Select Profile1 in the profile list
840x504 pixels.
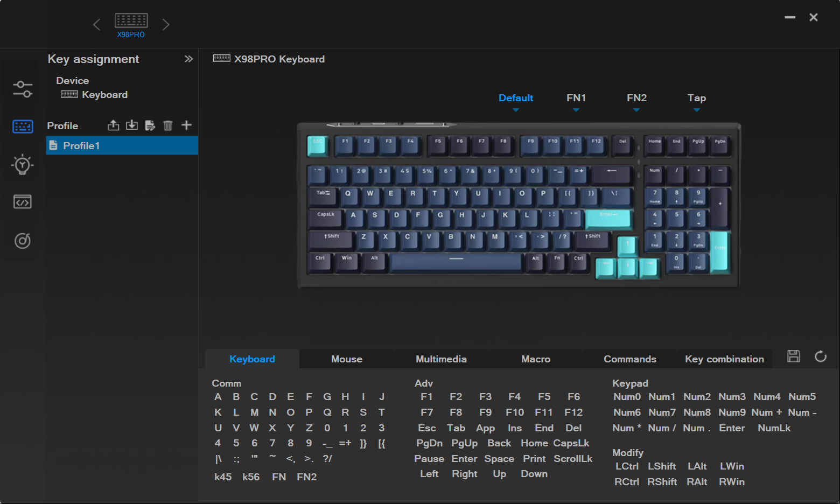point(122,145)
